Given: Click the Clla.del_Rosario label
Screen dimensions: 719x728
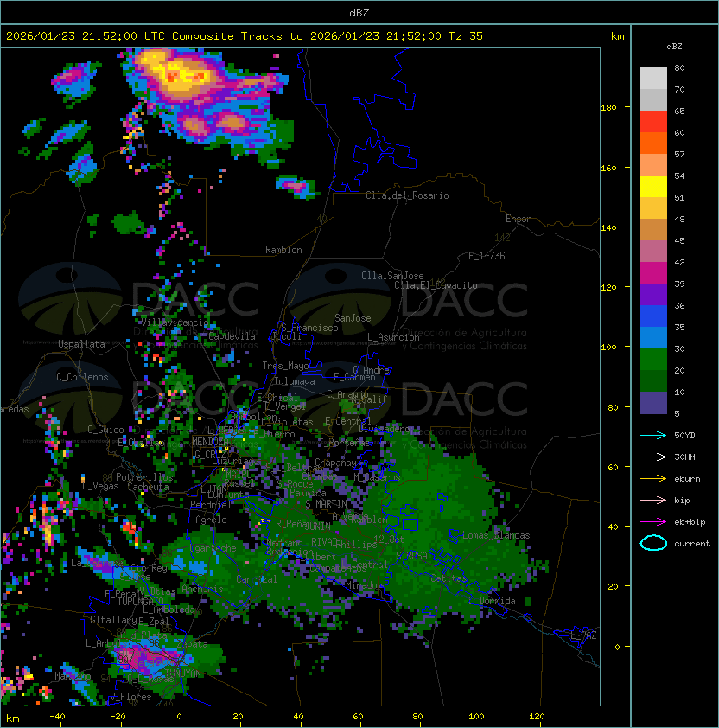Looking at the screenshot, I should [x=407, y=195].
